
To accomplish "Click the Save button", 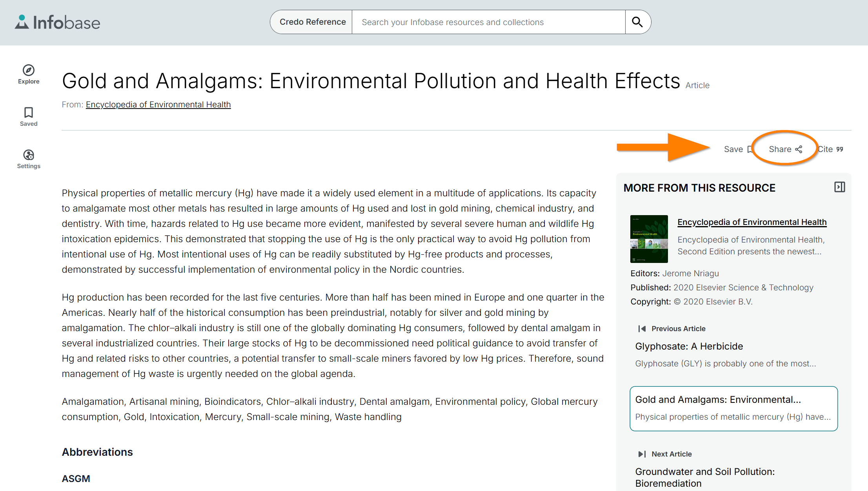I will [x=738, y=149].
